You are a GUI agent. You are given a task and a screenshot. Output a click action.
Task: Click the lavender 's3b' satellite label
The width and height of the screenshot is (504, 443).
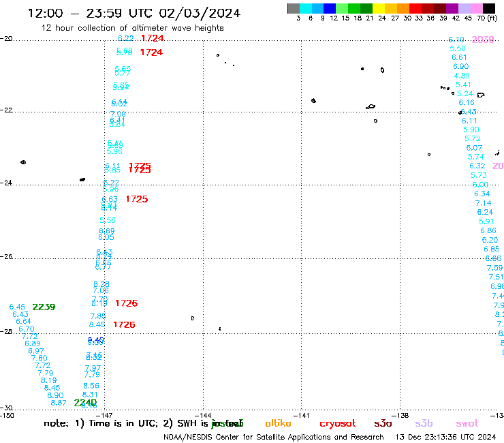click(424, 423)
